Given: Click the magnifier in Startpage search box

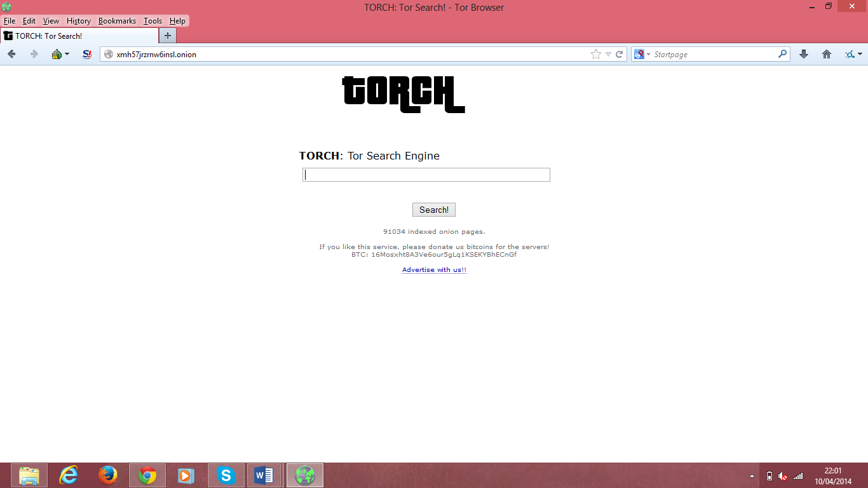Looking at the screenshot, I should coord(782,55).
